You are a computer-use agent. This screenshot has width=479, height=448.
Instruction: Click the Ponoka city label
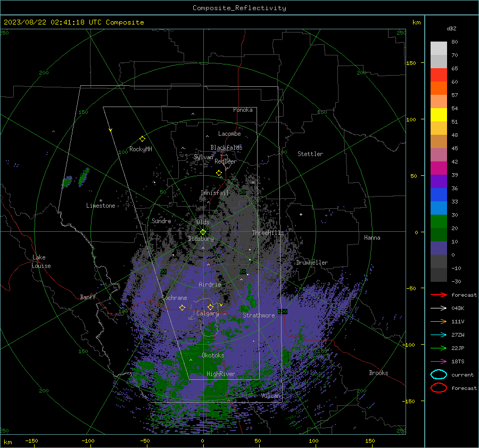[243, 110]
